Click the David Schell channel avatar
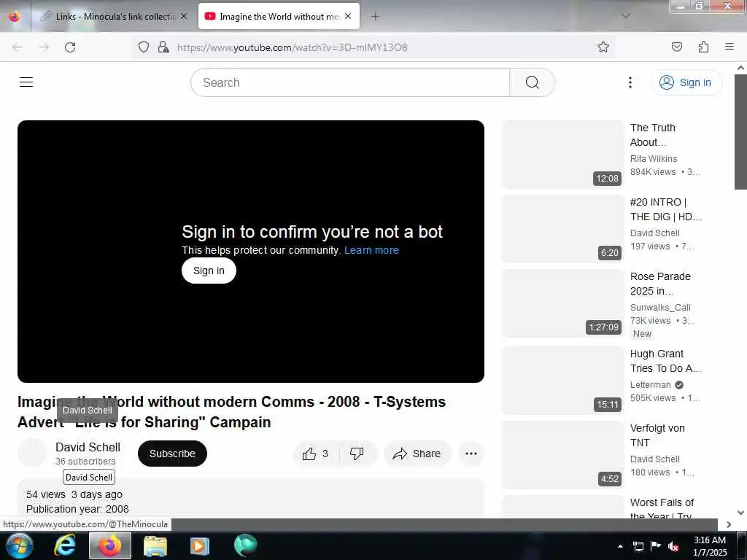Image resolution: width=747 pixels, height=560 pixels. 32,453
